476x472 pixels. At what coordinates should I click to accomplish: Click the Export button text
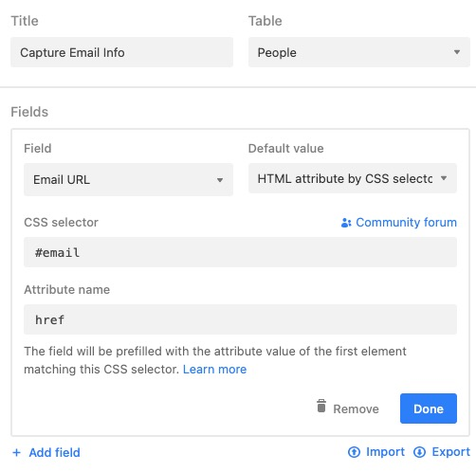coord(450,452)
